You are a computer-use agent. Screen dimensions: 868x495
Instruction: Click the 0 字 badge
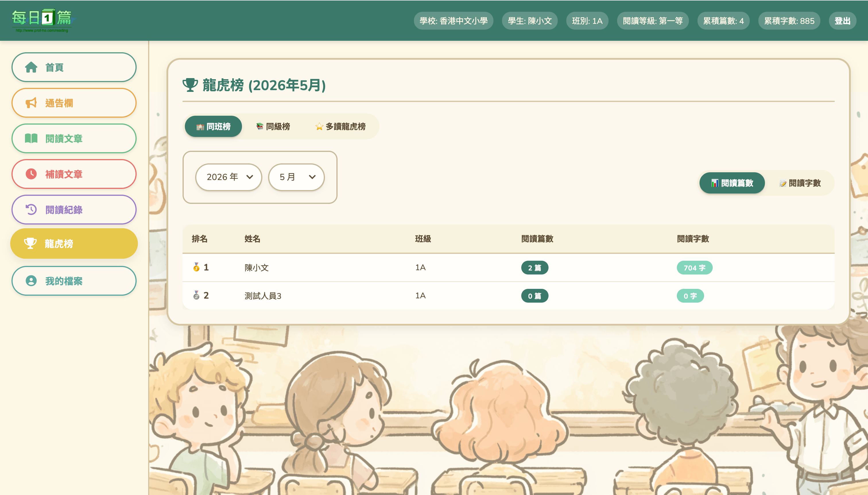click(690, 296)
